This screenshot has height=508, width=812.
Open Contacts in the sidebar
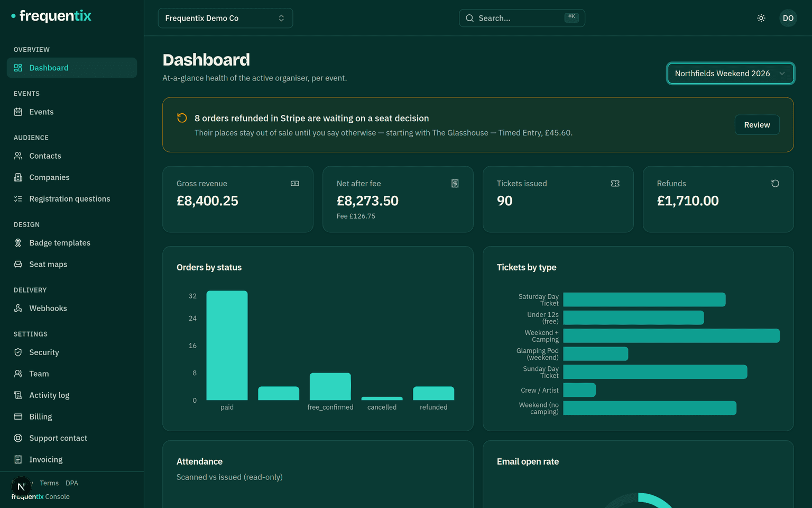click(72, 156)
